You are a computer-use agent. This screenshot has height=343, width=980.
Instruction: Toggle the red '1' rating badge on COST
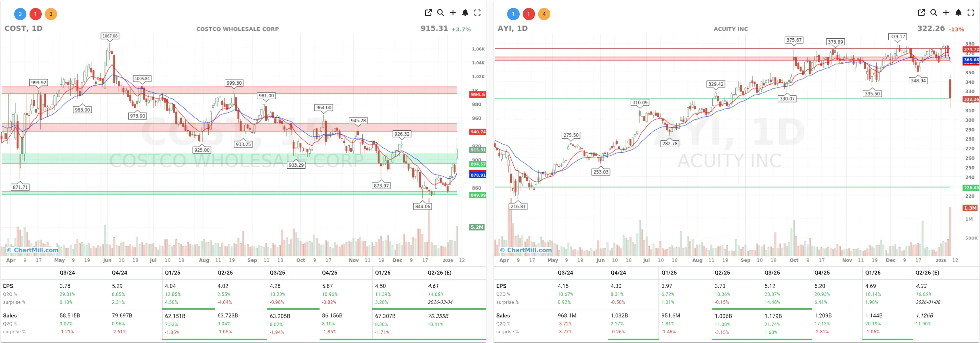coord(35,14)
